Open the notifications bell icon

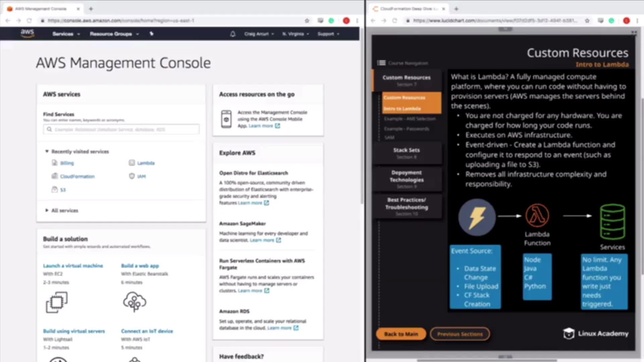[x=232, y=34]
